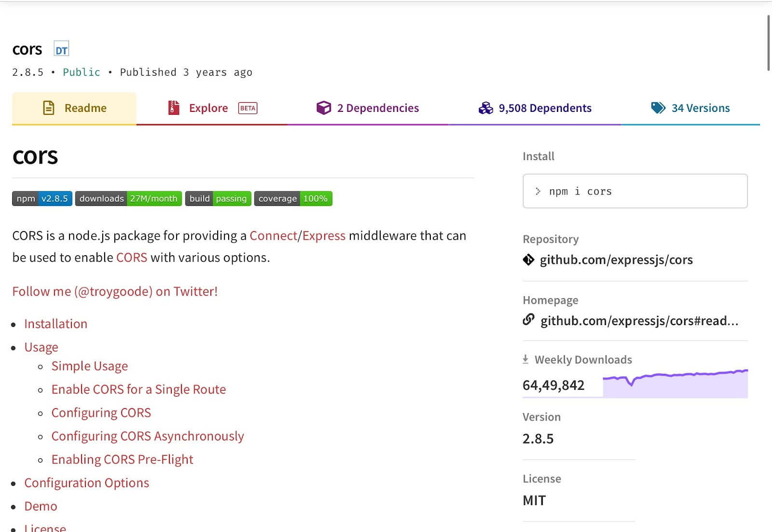Jump to the Demo section
Viewport: 772px width, 532px height.
(41, 506)
